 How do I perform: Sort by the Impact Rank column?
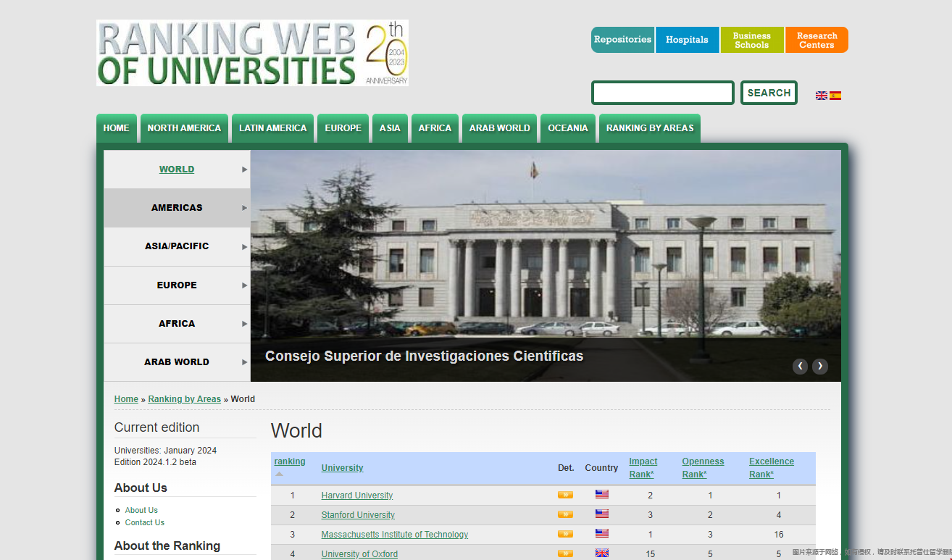[643, 468]
